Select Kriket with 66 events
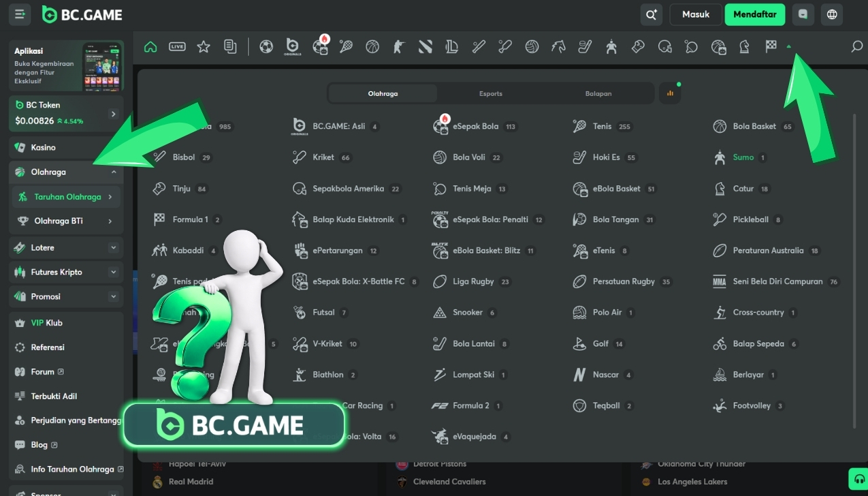Screen dimensions: 868x496 322,157
